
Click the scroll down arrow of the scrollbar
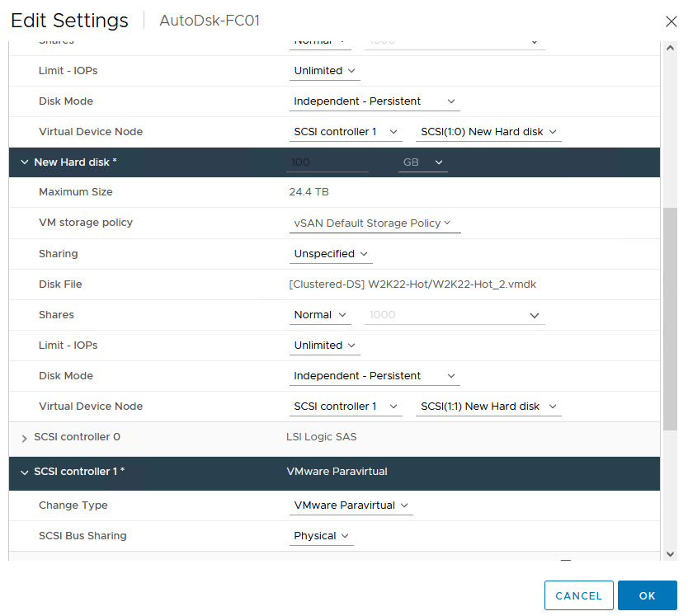670,554
